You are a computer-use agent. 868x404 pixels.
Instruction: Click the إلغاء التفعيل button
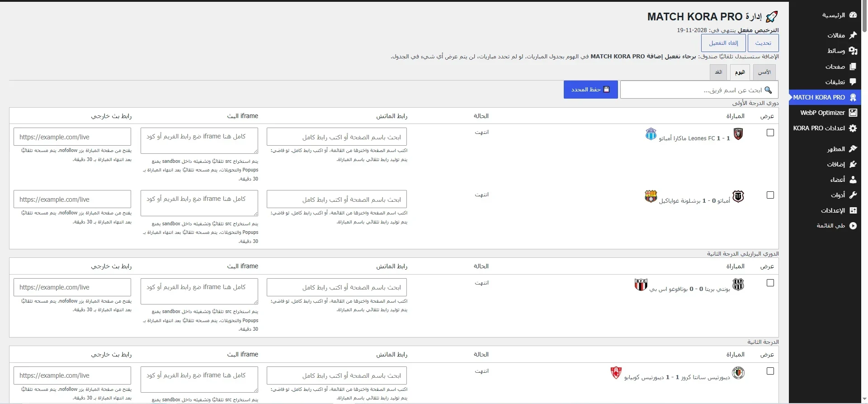(723, 43)
